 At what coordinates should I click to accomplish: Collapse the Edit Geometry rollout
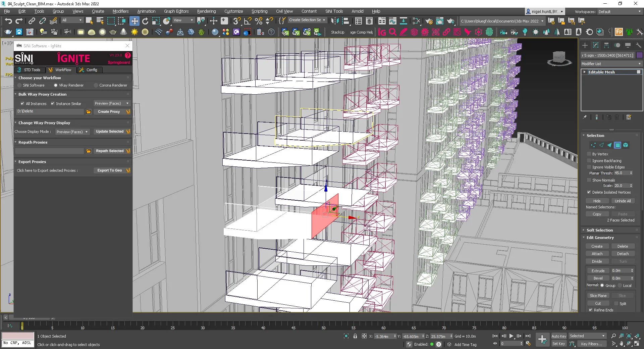click(600, 238)
